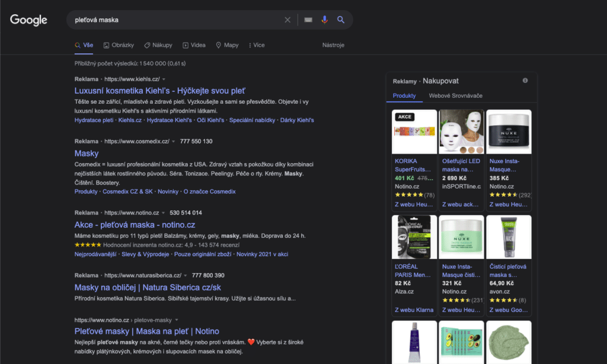This screenshot has width=607, height=364.
Task: Open the on-screen keyboard icon
Action: [308, 20]
